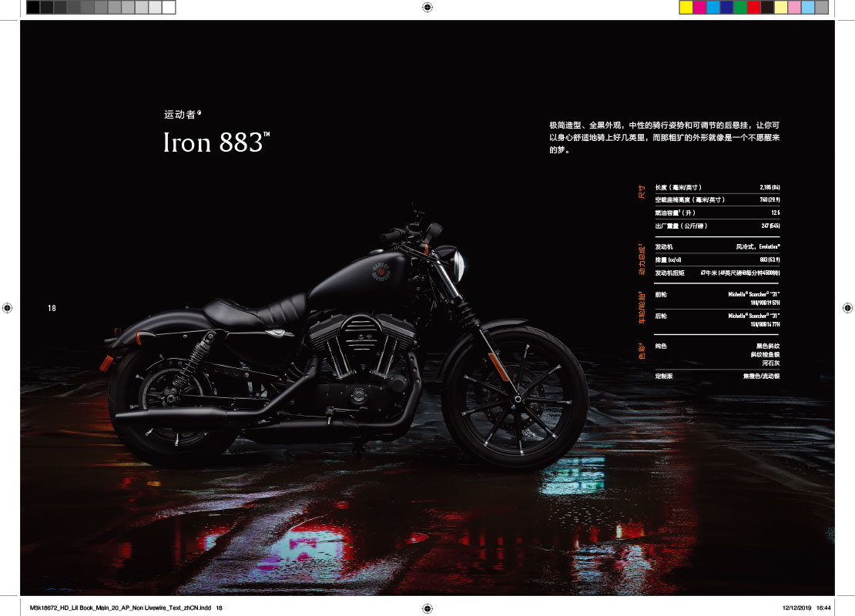Click the red swatch in the color bar

(754, 7)
